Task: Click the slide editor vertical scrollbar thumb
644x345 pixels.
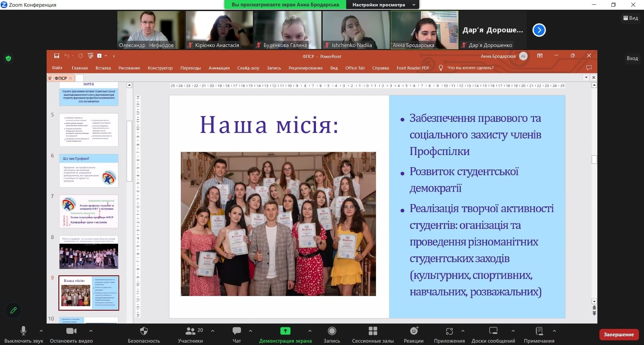Action: click(594, 159)
